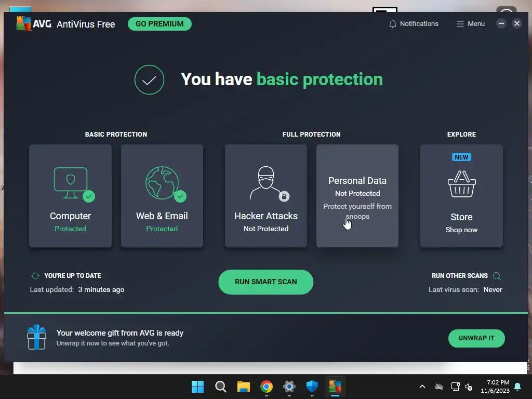The width and height of the screenshot is (532, 399).
Task: Open the Web & Email globe tile
Action: point(162,196)
